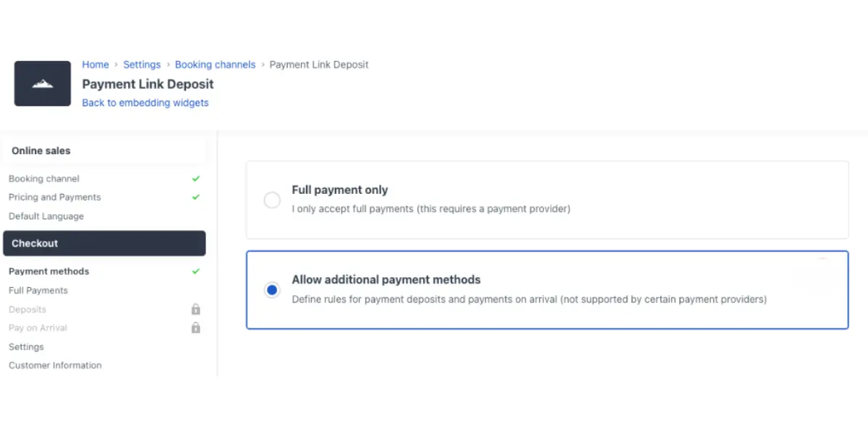Click the lock icon next to Deposits
This screenshot has height=434, width=868.
(195, 310)
